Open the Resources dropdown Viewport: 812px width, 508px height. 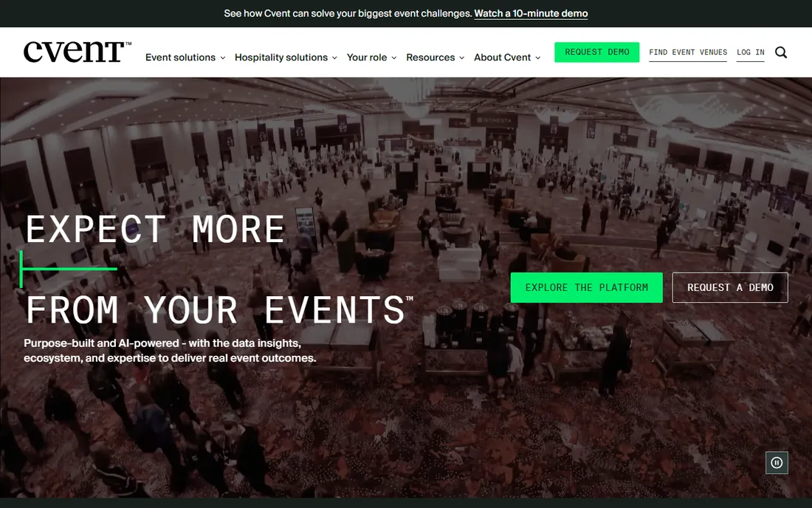point(435,58)
